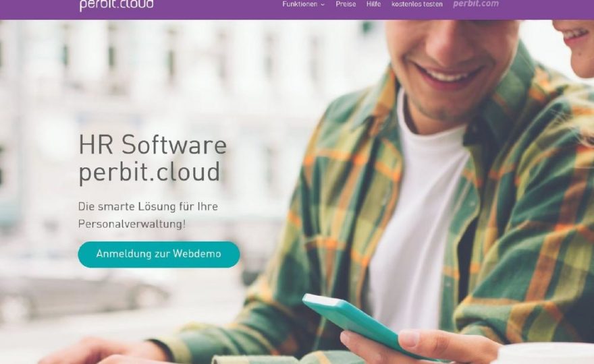The width and height of the screenshot is (594, 364).
Task: Click the large perbit.cloud hero heading
Action: tap(149, 172)
